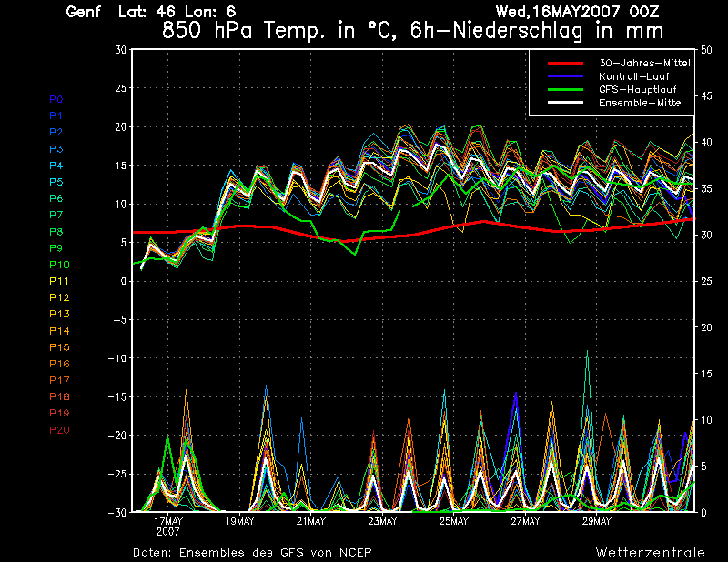Choose ensemble member P20 label

pyautogui.click(x=58, y=429)
